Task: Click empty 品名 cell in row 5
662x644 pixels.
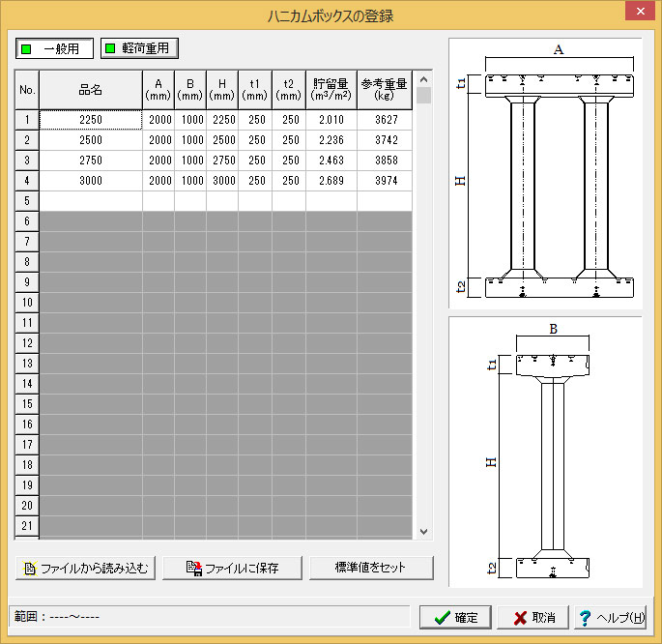Action: click(91, 201)
